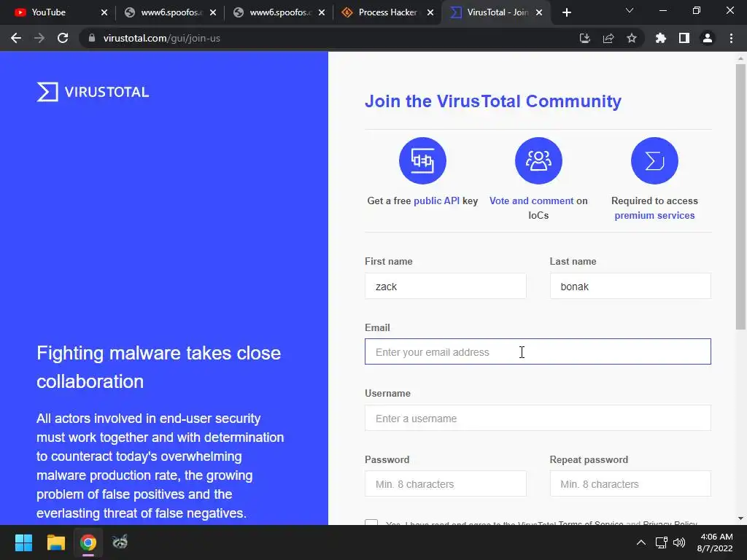Click the Email address field

point(538,352)
